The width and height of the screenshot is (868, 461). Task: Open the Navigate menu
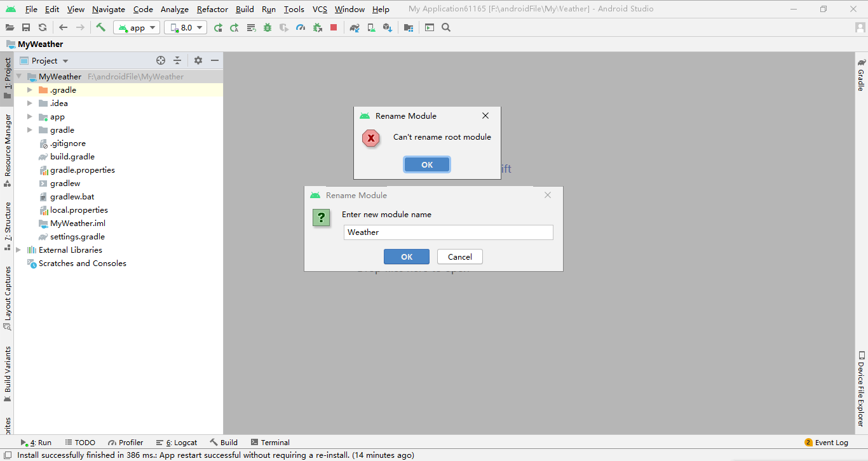coord(109,10)
